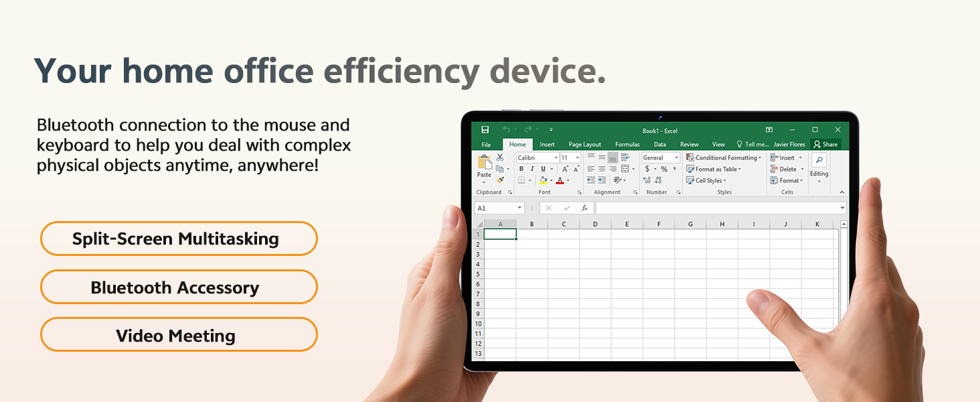Open the Font dialog launcher

tap(579, 192)
